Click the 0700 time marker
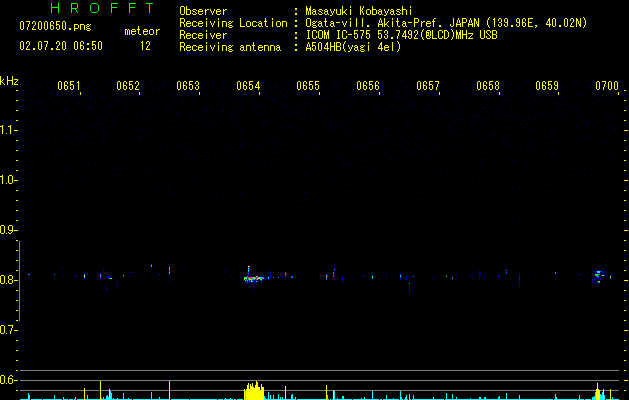629x400 pixels. coord(607,86)
